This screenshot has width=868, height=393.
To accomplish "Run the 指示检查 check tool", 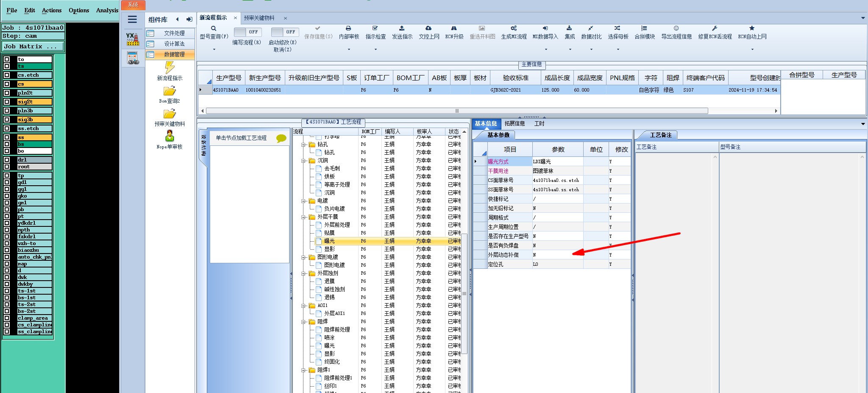I will pos(375,28).
